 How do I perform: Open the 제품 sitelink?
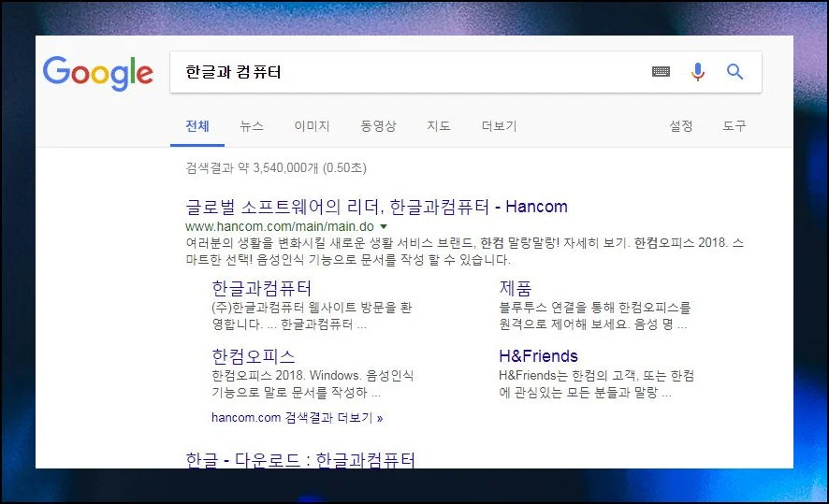tap(516, 288)
